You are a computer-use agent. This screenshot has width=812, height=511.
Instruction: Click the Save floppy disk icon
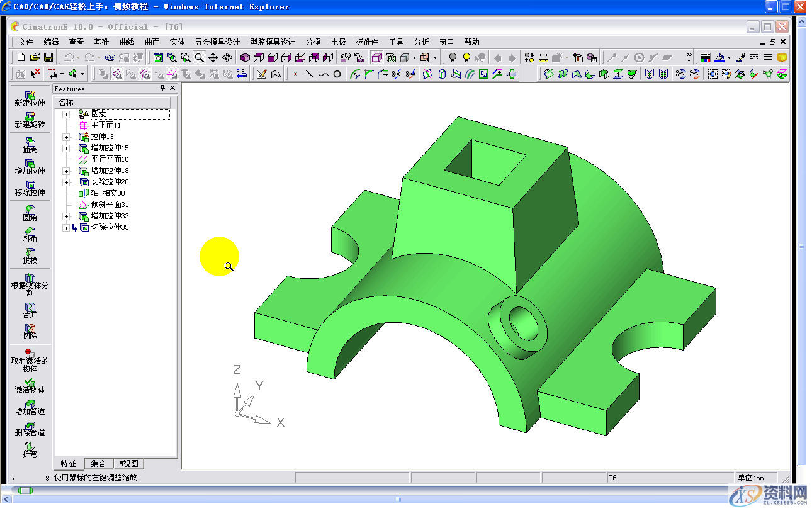click(x=48, y=57)
